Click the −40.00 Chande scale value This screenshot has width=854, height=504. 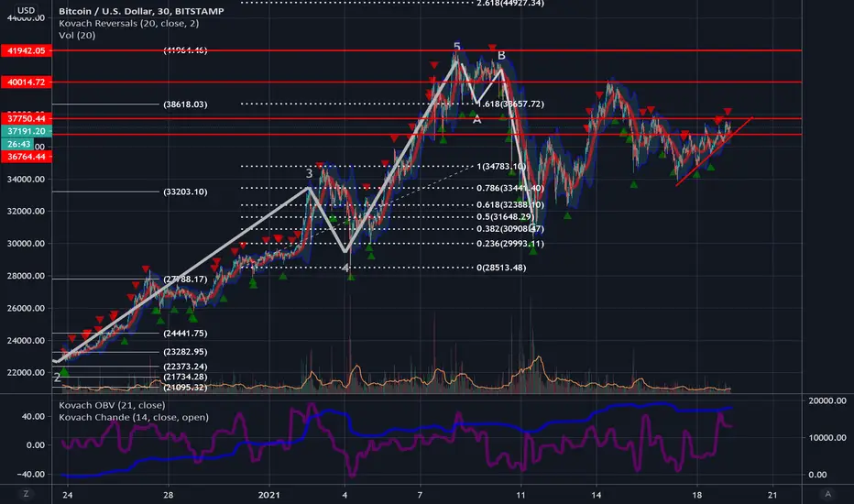click(31, 474)
